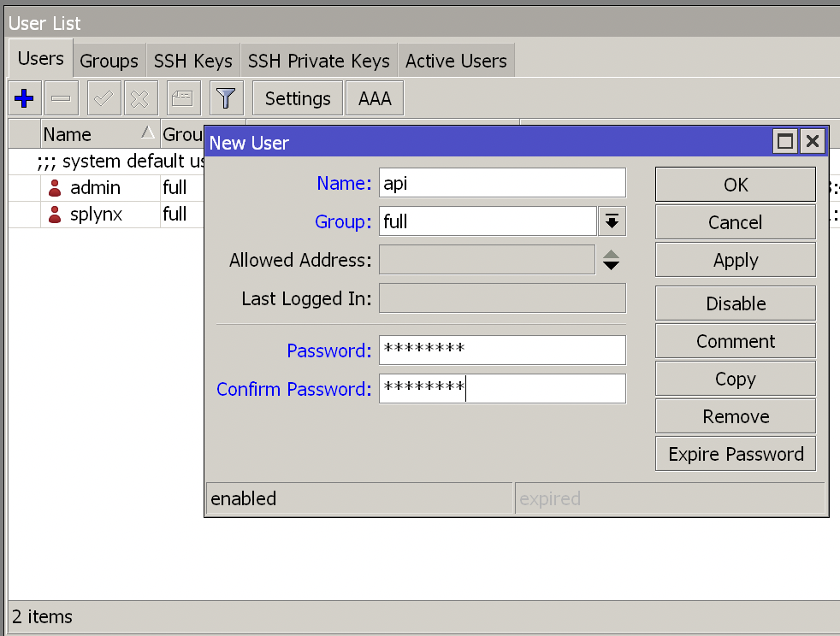The height and width of the screenshot is (636, 840).
Task: Open the SSH Keys tab
Action: (192, 61)
